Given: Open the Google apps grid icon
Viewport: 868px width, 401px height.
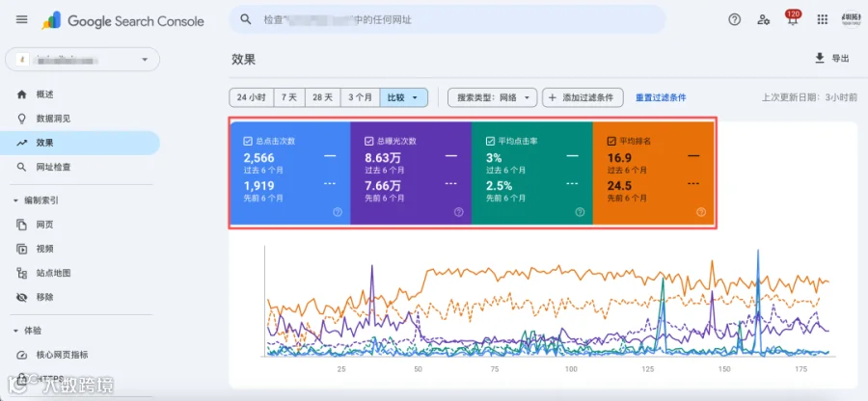Looking at the screenshot, I should tap(822, 20).
